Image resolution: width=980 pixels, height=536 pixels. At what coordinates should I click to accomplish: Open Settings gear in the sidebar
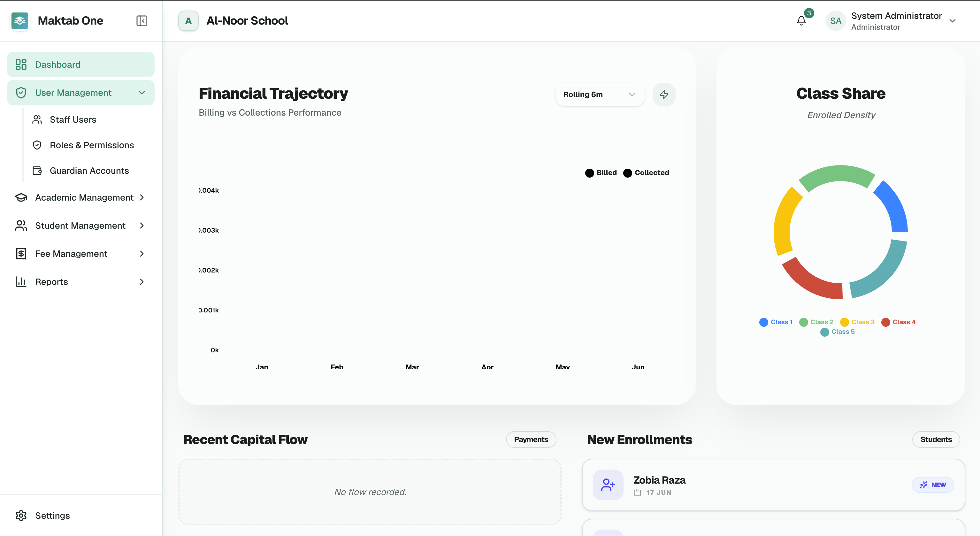click(21, 515)
